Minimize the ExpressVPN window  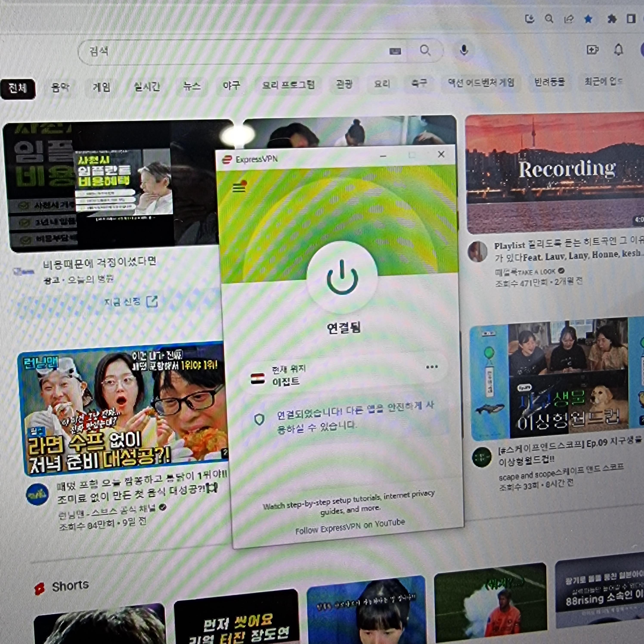383,156
